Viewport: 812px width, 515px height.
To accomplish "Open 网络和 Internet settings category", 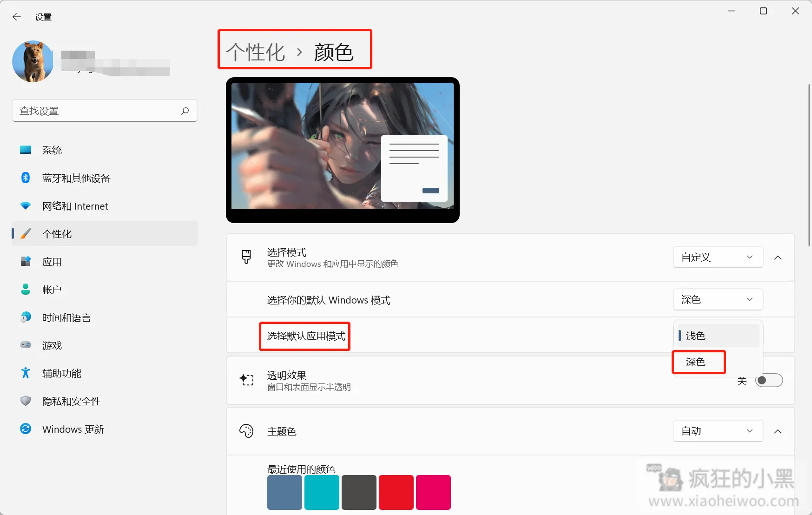I will pyautogui.click(x=105, y=206).
